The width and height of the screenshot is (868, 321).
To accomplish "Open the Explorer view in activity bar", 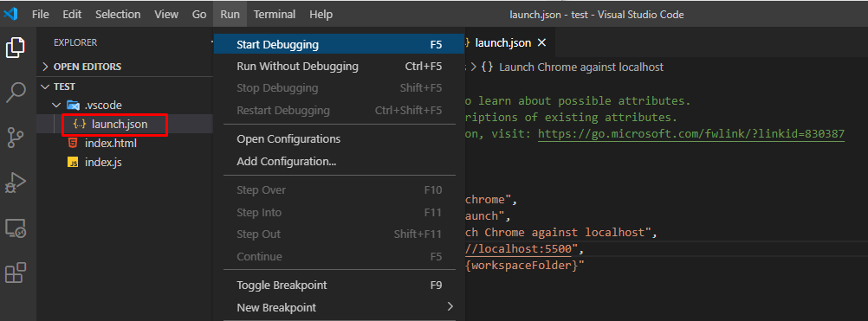I will click(x=16, y=47).
